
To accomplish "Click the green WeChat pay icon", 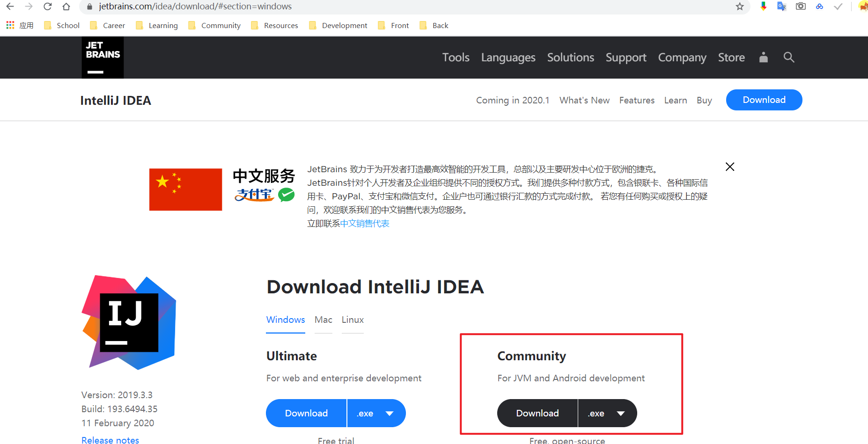I will click(x=287, y=195).
